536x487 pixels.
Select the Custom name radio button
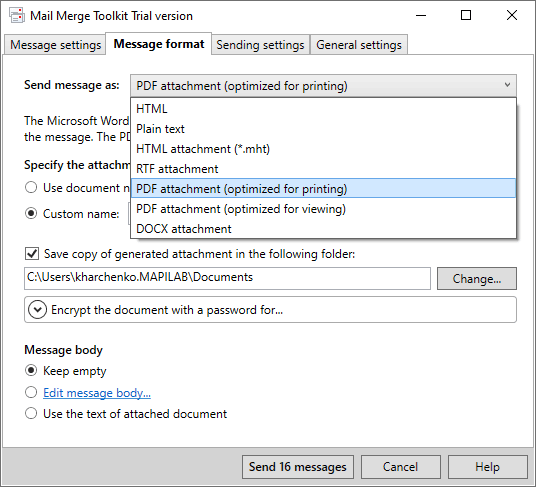click(x=31, y=214)
